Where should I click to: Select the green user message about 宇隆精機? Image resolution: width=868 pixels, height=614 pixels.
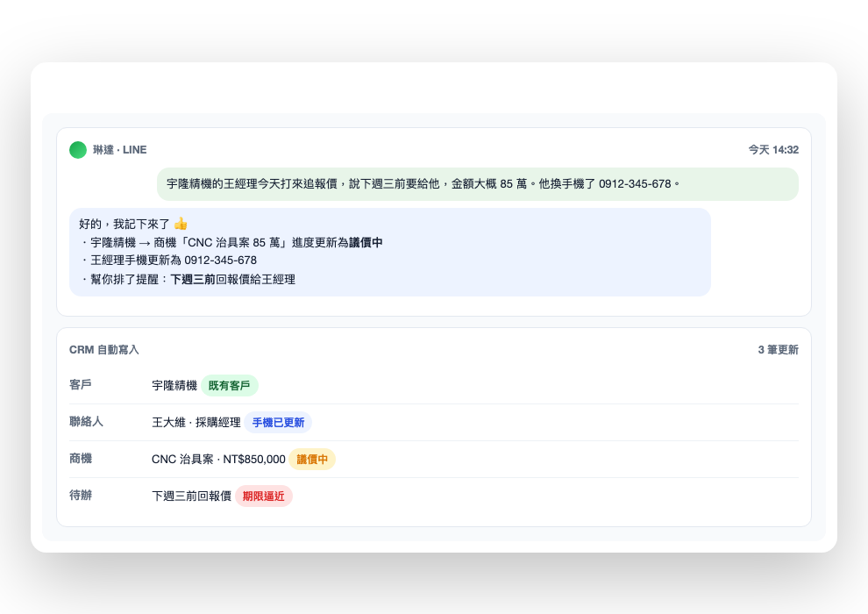point(478,184)
